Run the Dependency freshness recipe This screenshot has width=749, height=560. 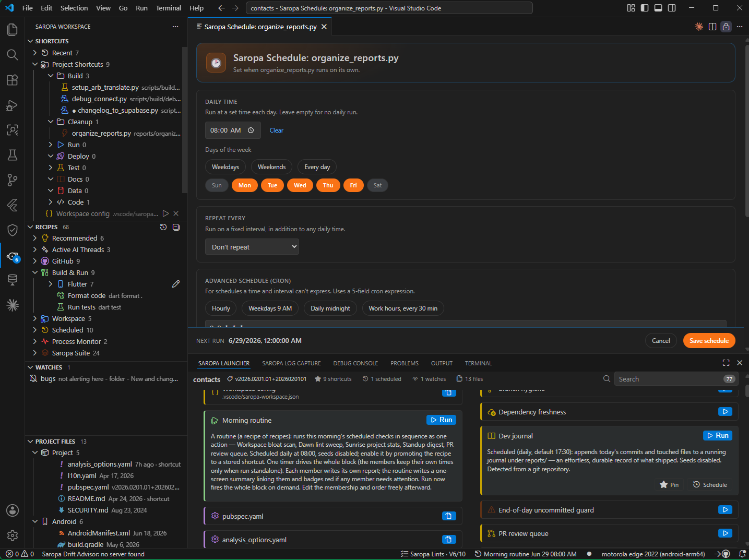(725, 412)
